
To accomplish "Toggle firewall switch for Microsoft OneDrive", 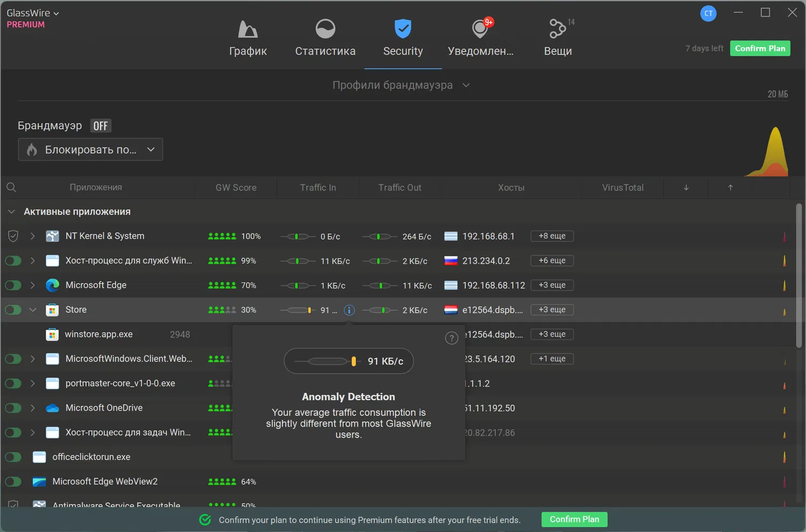I will pyautogui.click(x=13, y=408).
